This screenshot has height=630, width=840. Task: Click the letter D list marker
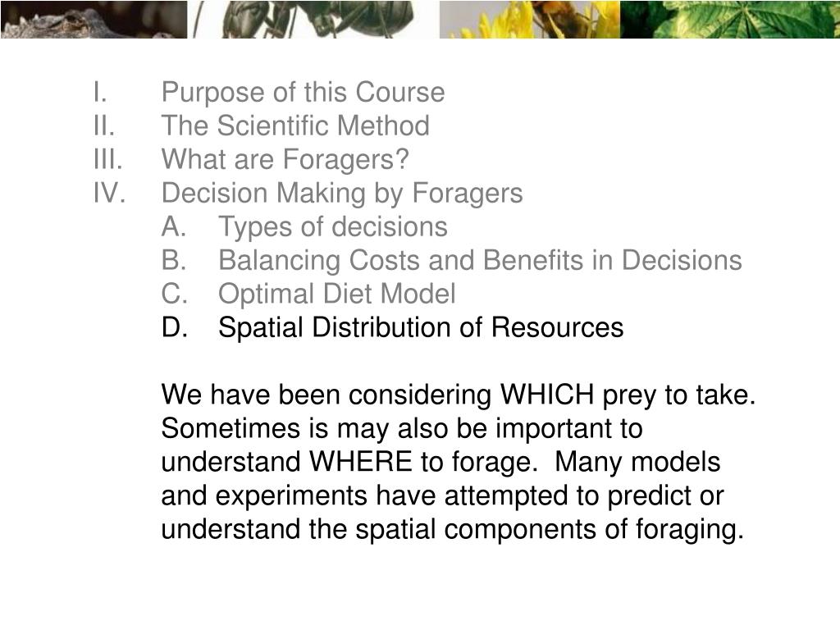pyautogui.click(x=175, y=327)
